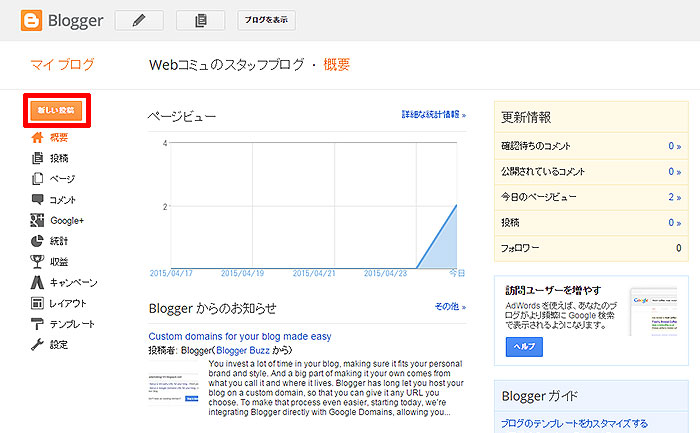Click the Blogger logo icon
Screen dimensions: 700x433
[31, 21]
